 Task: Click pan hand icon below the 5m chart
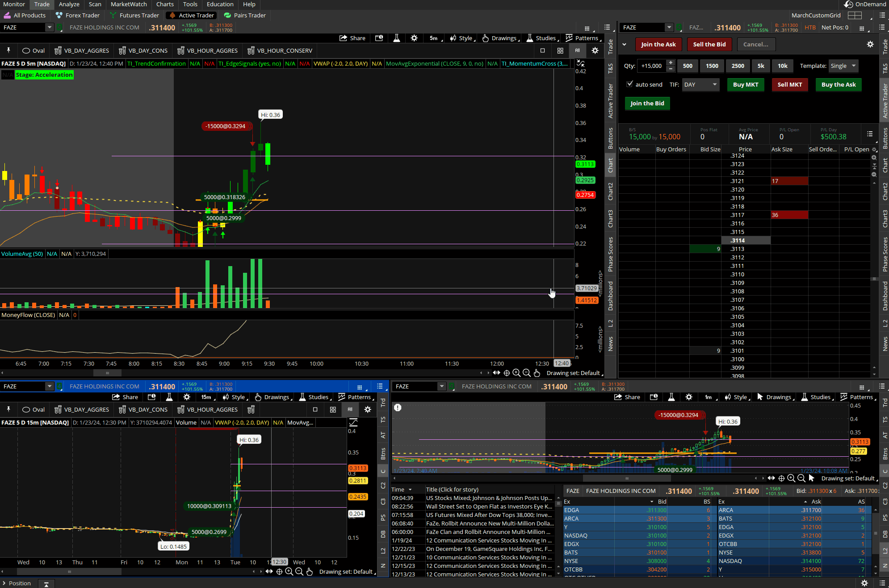(x=537, y=373)
